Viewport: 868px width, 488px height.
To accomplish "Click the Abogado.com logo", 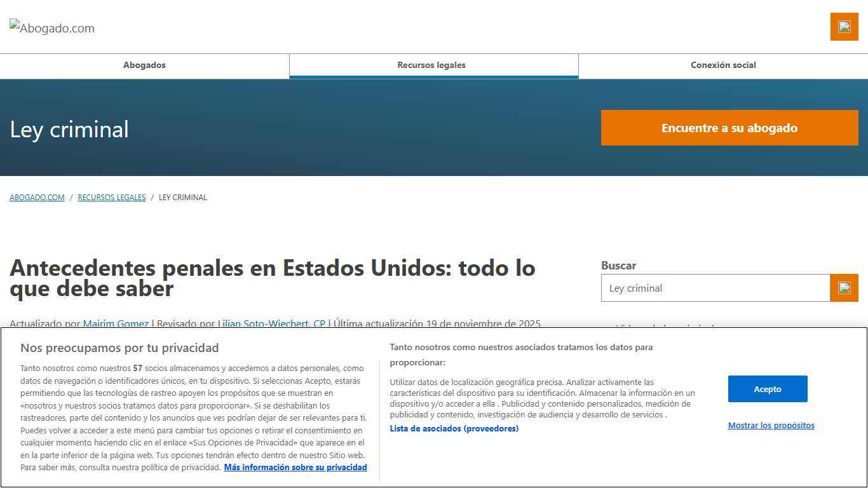I will click(51, 27).
